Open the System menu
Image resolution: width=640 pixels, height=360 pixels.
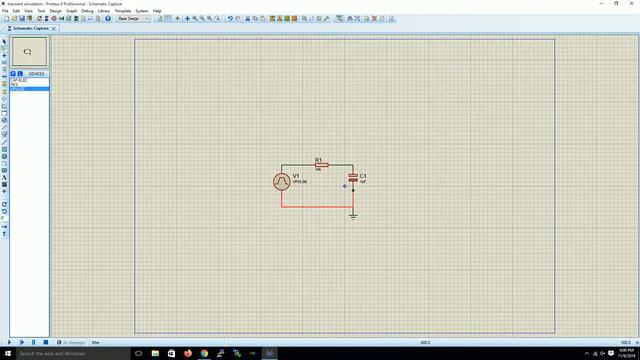point(142,11)
